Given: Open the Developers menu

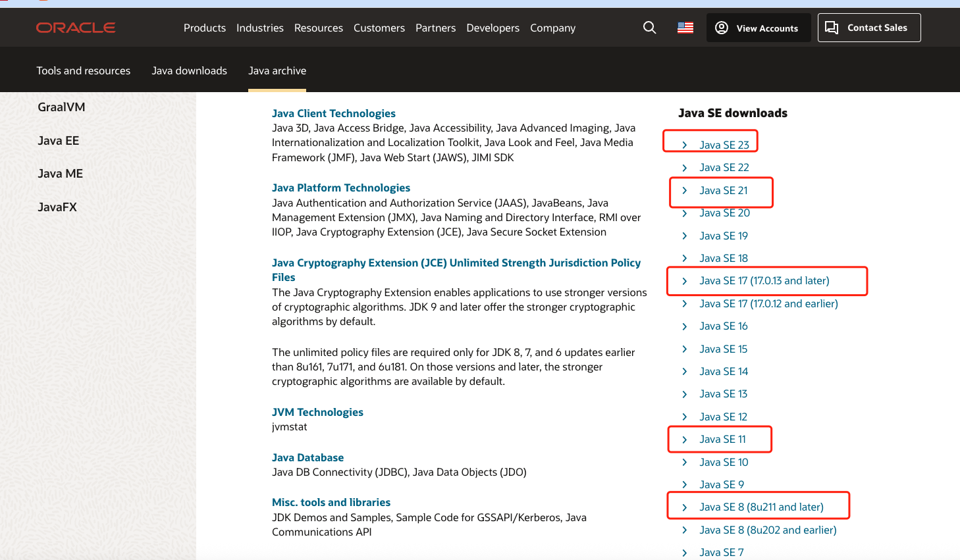Looking at the screenshot, I should (493, 28).
